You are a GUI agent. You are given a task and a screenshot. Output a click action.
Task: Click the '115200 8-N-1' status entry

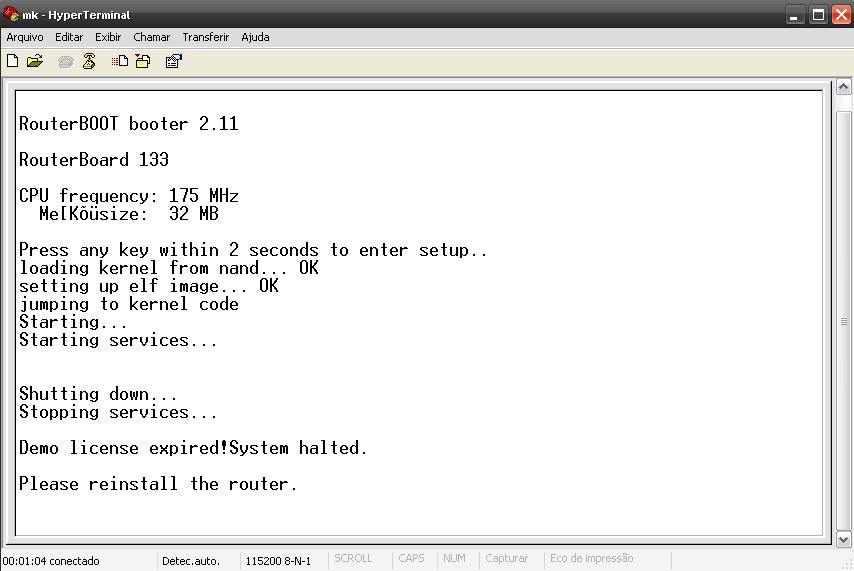click(278, 561)
